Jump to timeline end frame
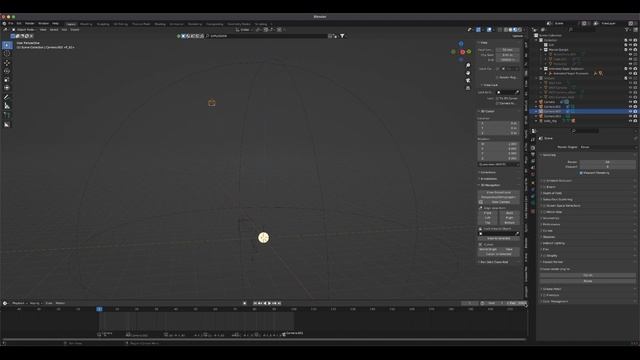The image size is (640, 360). [x=279, y=303]
